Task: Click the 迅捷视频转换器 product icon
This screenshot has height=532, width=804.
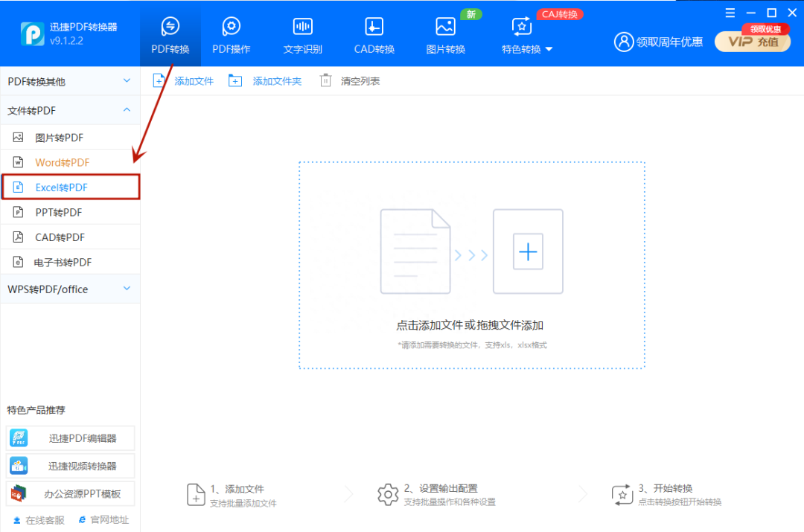Action: (x=19, y=466)
